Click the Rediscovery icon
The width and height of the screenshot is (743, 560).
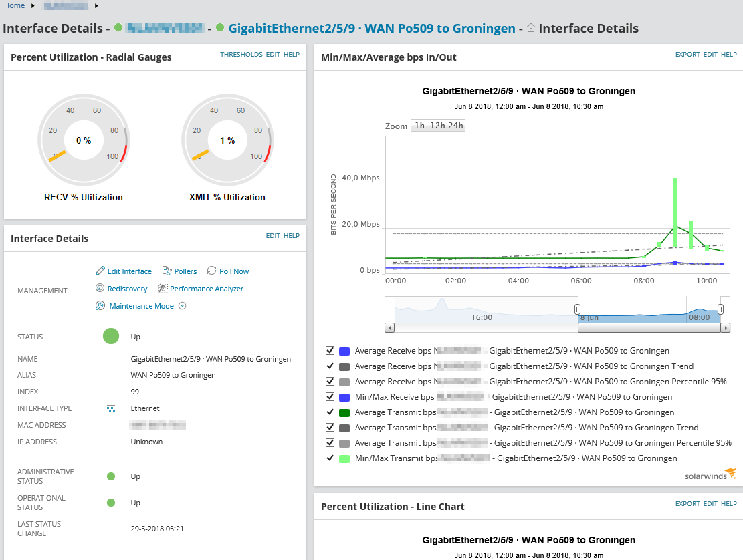pyautogui.click(x=100, y=289)
